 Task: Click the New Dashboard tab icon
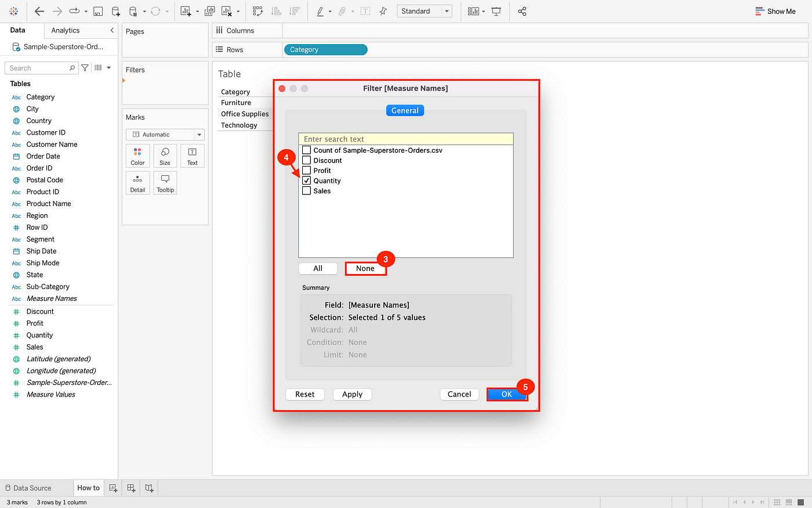click(x=131, y=488)
